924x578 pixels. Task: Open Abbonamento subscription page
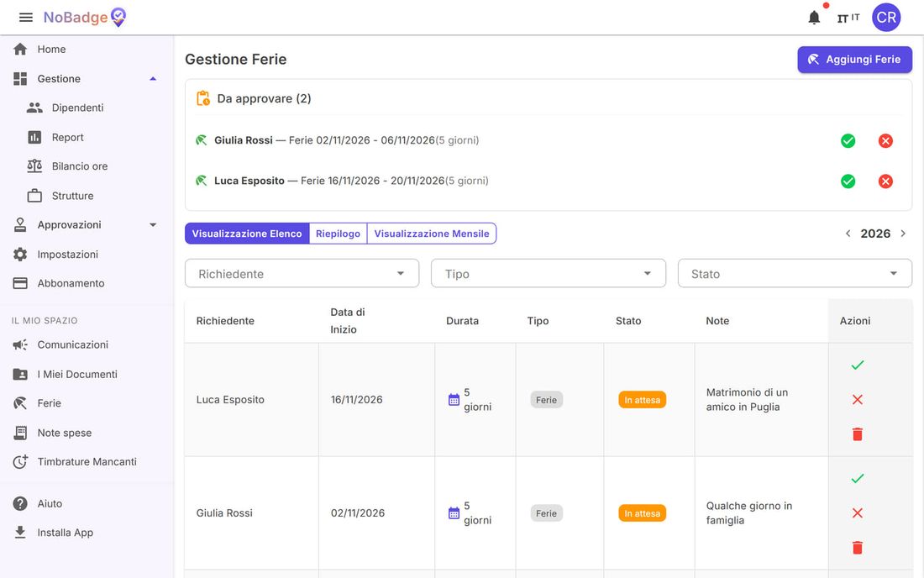(x=87, y=283)
